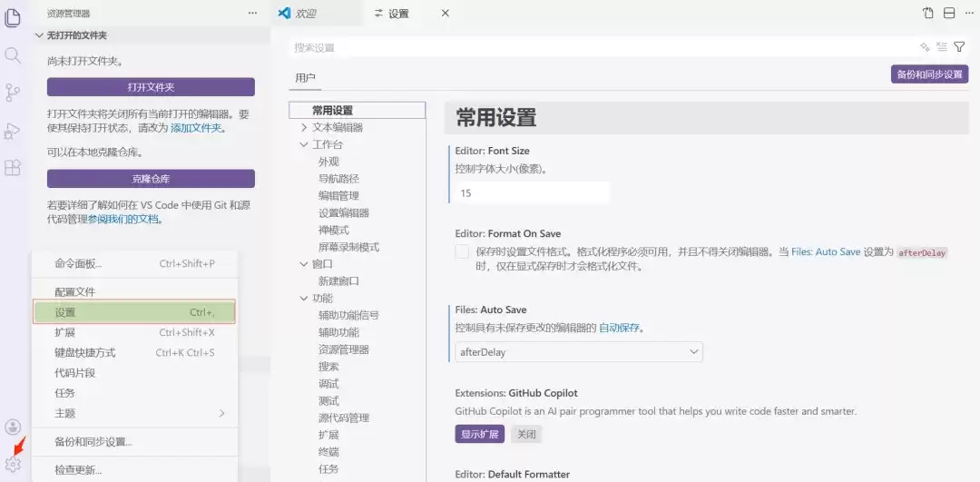
Task: Click the AI search sparkle icon
Action: click(x=925, y=47)
